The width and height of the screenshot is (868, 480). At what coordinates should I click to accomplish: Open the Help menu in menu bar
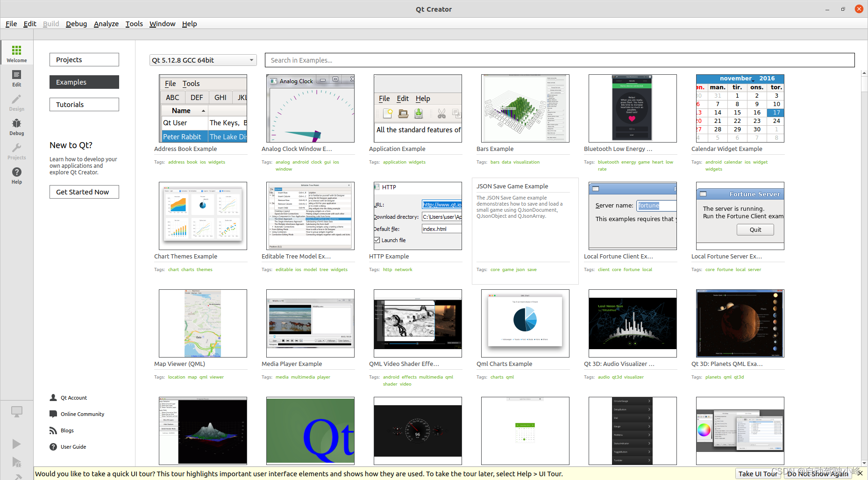point(189,23)
